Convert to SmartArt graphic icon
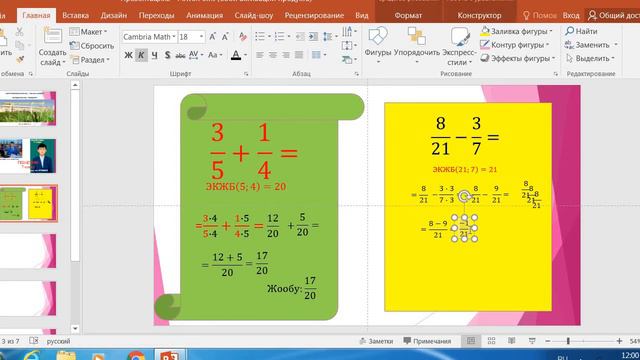640x360 pixels. tap(349, 60)
